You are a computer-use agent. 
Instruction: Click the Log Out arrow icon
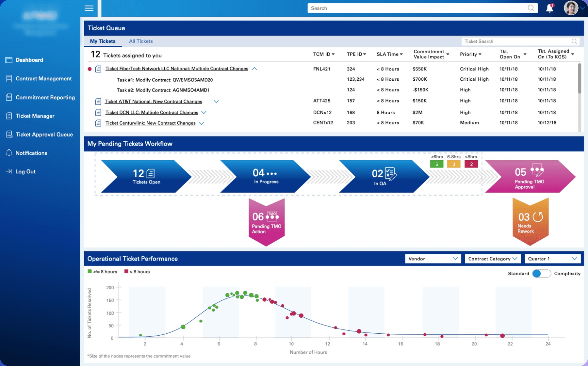tap(9, 171)
